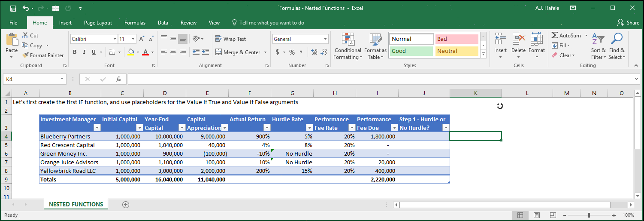This screenshot has width=644, height=221.
Task: Add a new sheet with plus button
Action: coord(126,205)
